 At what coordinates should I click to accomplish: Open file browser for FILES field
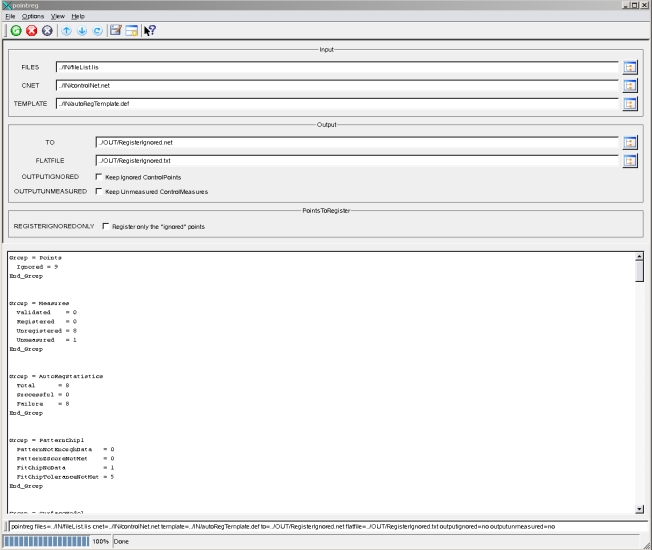click(630, 67)
